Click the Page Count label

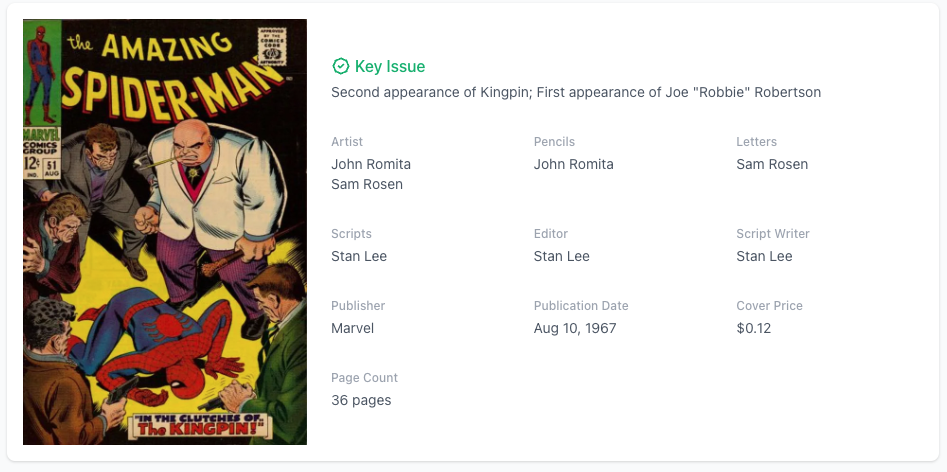[x=364, y=378]
